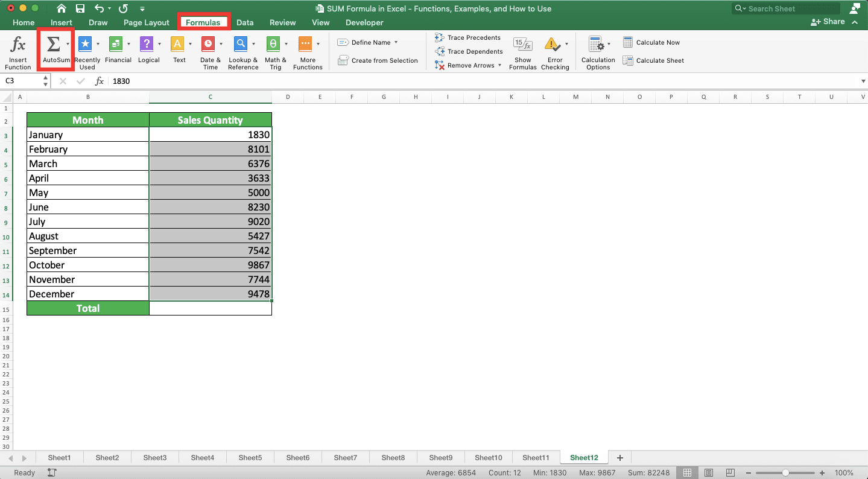This screenshot has width=868, height=479.
Task: Click Calculation Options calculator icon
Action: (596, 44)
